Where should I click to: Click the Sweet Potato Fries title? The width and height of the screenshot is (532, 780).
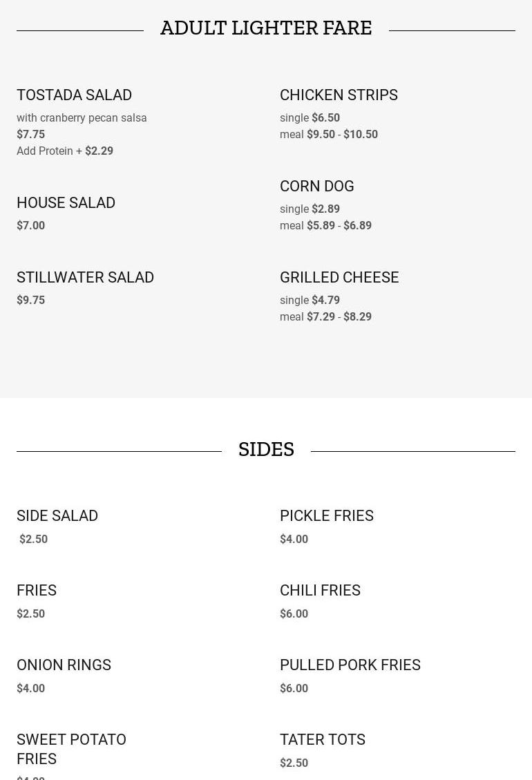pos(71,749)
